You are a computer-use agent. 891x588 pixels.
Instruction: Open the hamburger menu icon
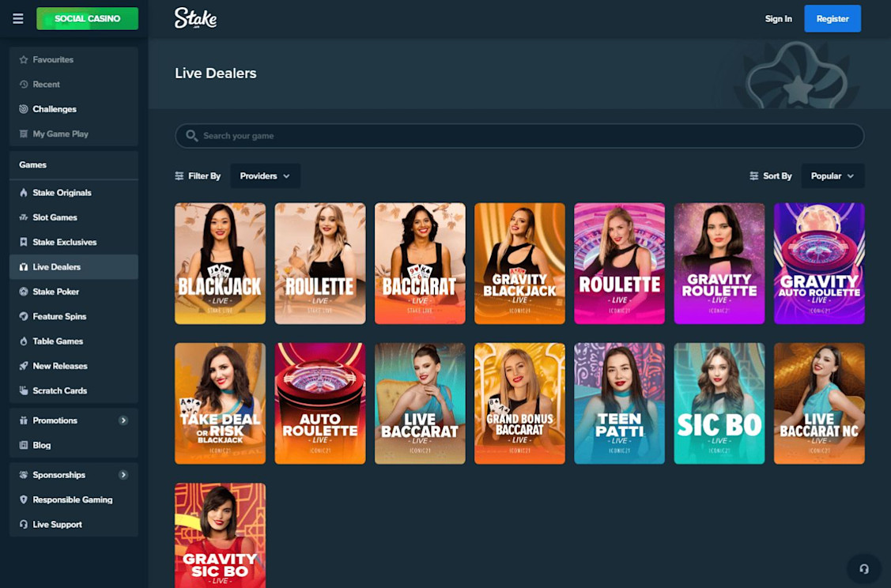pos(18,19)
